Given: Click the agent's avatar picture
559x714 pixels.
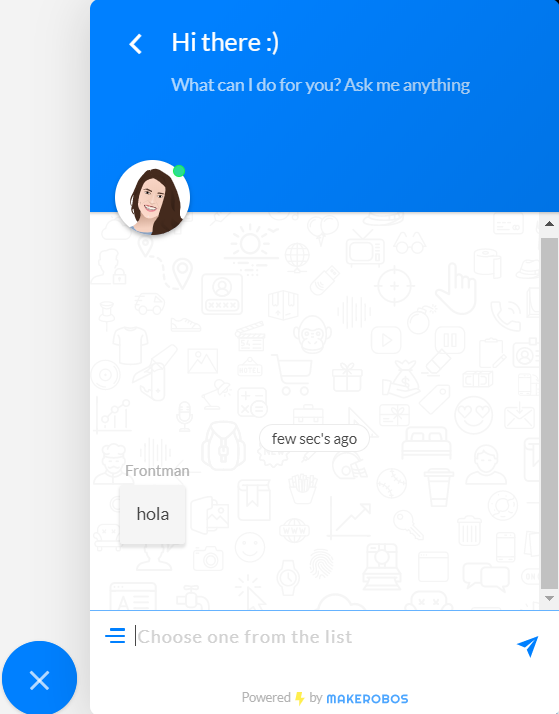Looking at the screenshot, I should coord(152,198).
